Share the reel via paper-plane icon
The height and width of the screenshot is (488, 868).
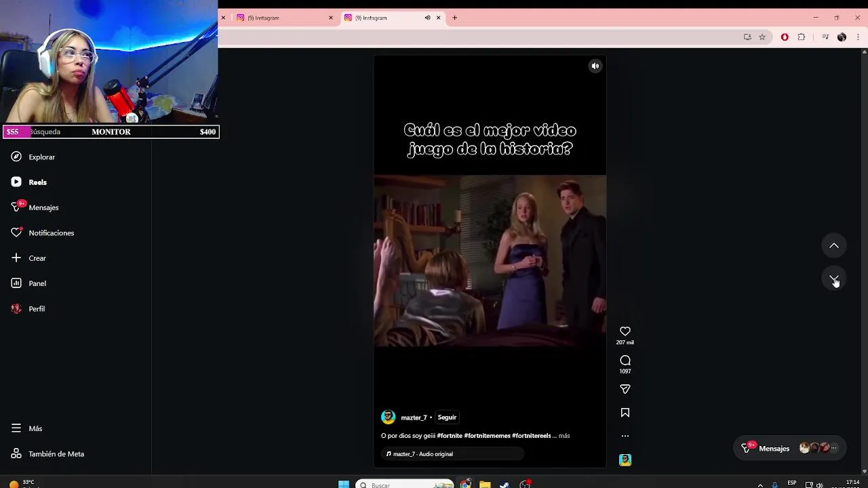point(625,389)
